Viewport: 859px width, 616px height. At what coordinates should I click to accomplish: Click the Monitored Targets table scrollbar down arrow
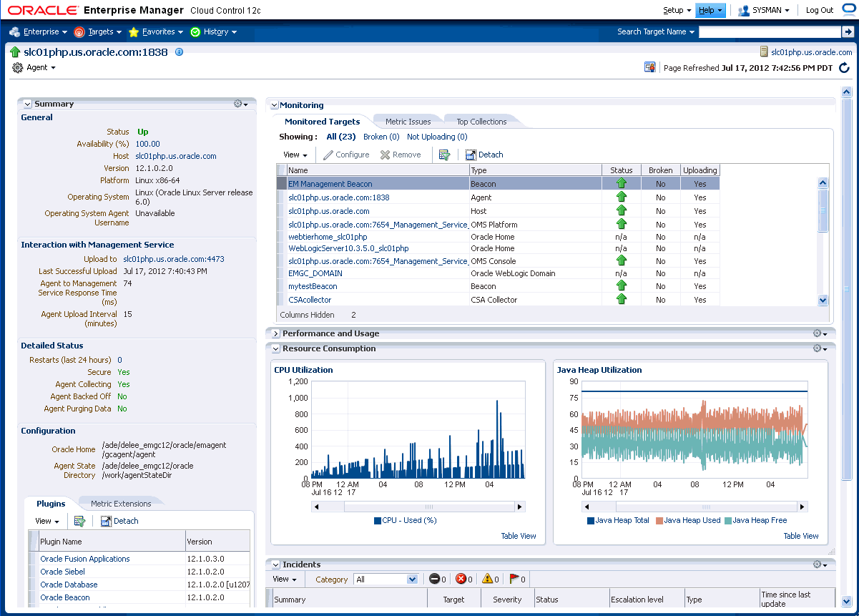823,300
